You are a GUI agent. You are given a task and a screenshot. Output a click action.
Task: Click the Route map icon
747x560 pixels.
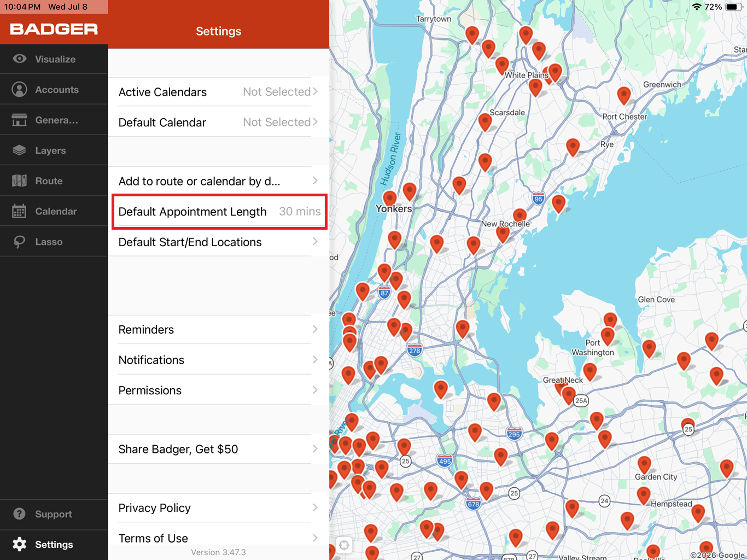click(20, 181)
